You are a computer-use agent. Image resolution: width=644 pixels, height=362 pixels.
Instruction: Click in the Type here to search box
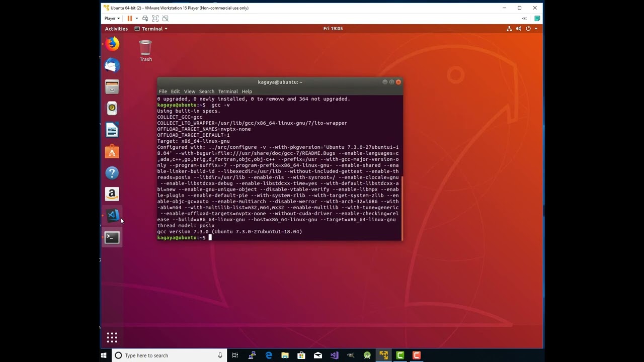tap(169, 355)
